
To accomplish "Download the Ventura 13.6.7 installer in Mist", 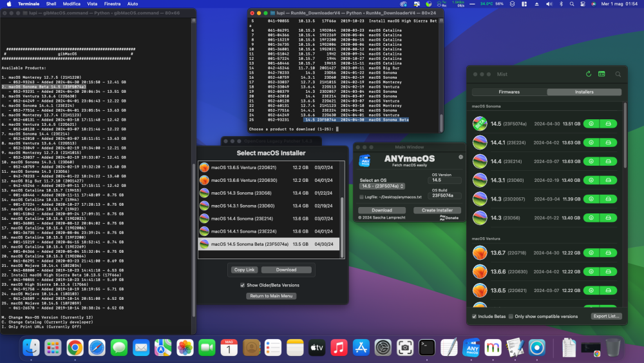I will click(x=591, y=253).
